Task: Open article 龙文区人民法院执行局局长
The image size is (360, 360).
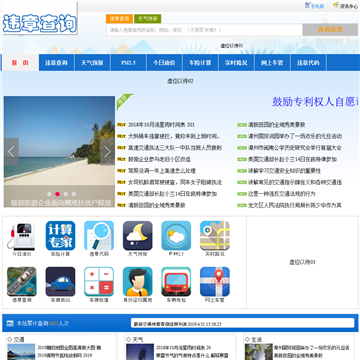Action: [x=295, y=205]
